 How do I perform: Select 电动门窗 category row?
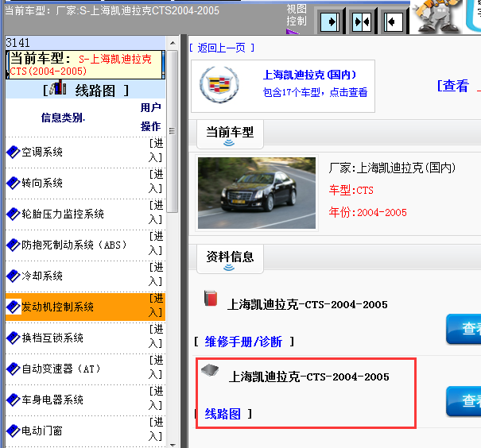[x=86, y=431]
